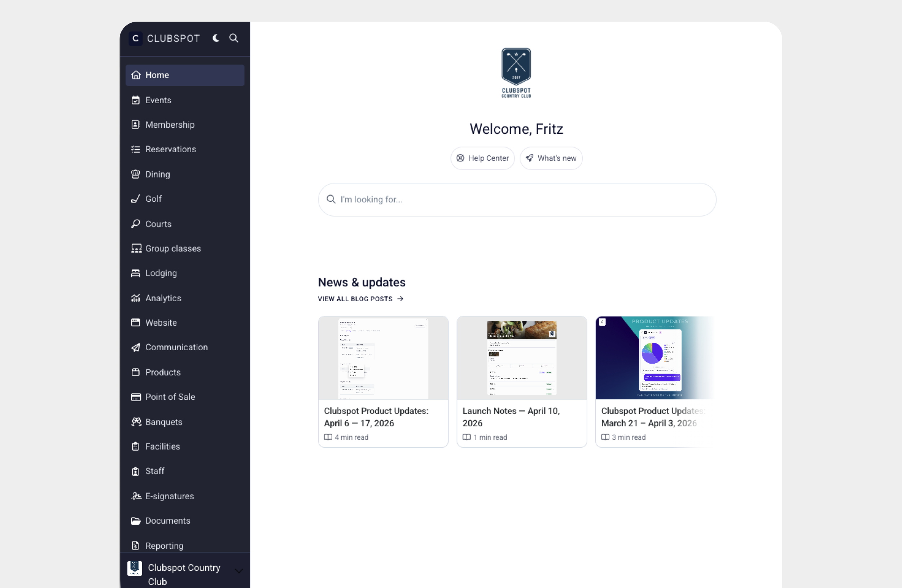Select Reservations in the sidebar

coord(171,149)
